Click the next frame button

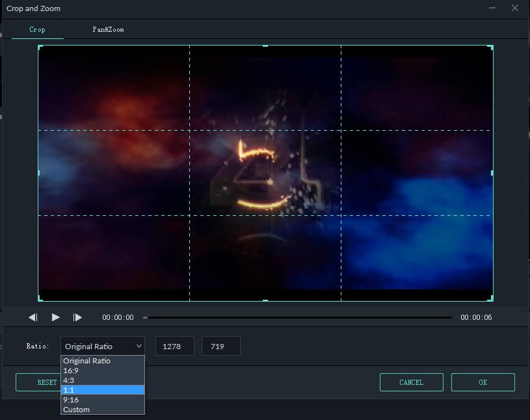pyautogui.click(x=78, y=317)
